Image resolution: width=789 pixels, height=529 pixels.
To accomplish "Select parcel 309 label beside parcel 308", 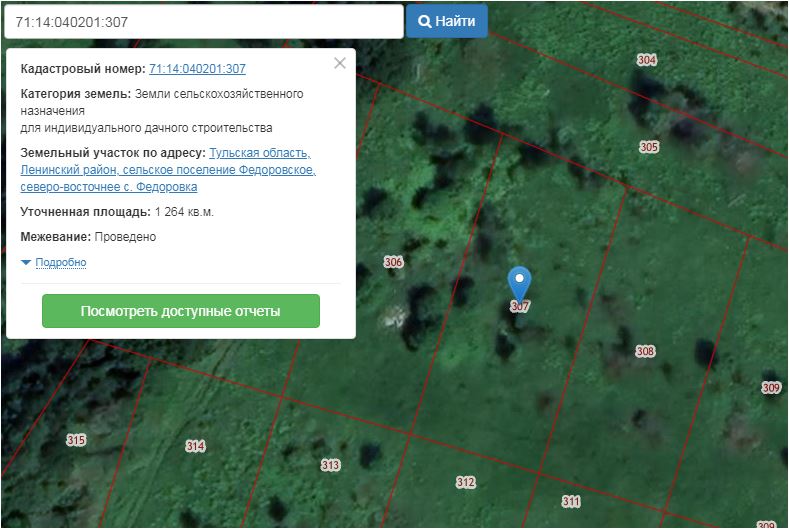I will tap(771, 387).
